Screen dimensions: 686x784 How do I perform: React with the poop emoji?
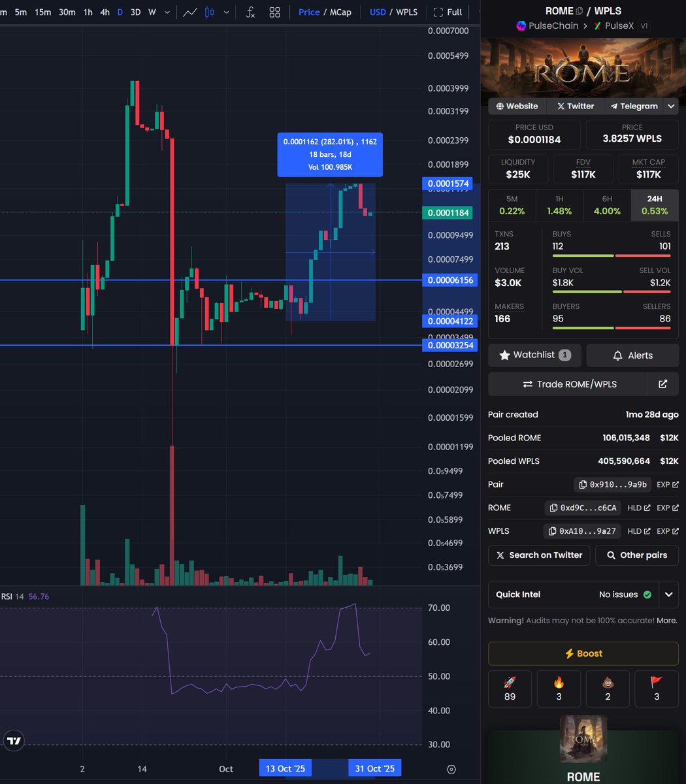[x=608, y=689]
